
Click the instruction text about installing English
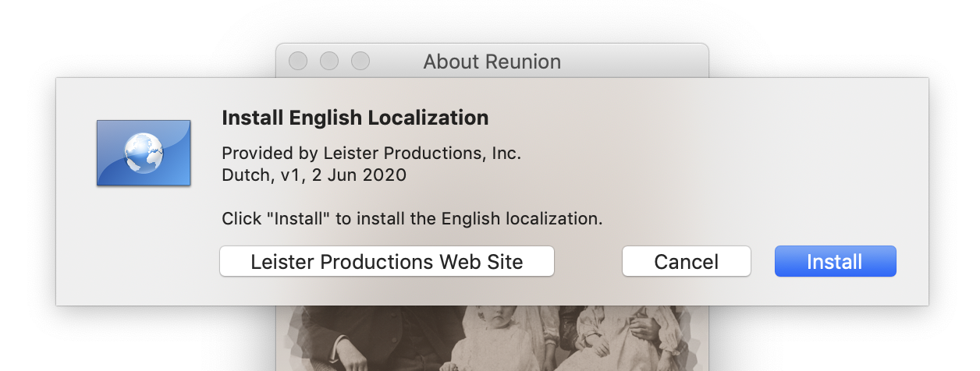[x=412, y=219]
